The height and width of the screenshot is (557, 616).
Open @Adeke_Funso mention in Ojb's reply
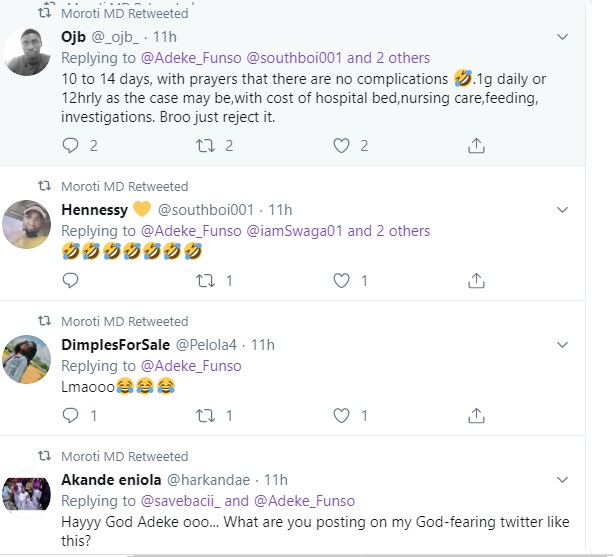click(190, 57)
